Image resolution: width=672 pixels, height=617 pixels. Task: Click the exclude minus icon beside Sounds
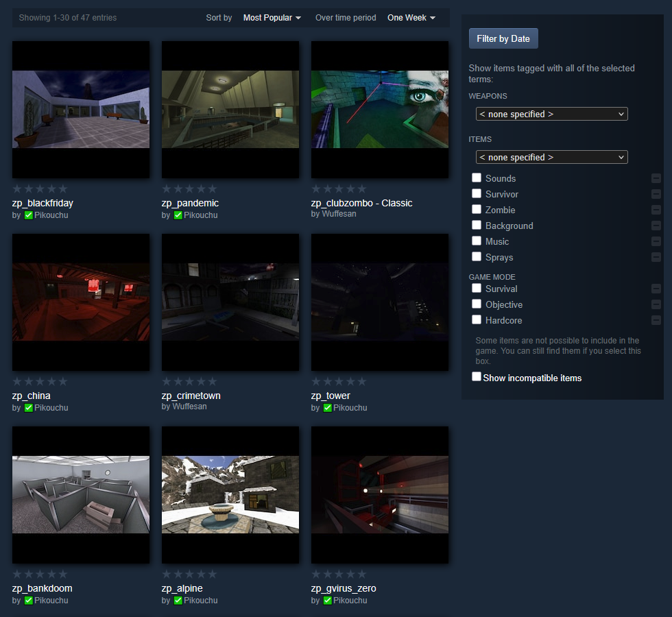tap(656, 178)
